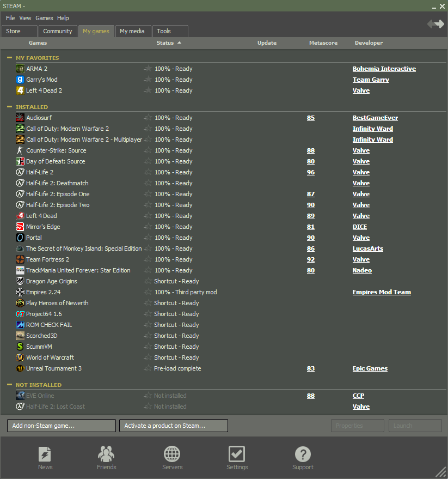Click the Empires 2.24 mod icon
Image resolution: width=448 pixels, height=479 pixels.
coord(20,292)
